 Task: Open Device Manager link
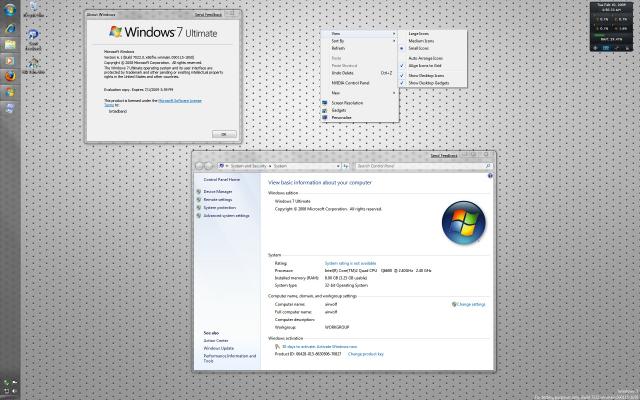pyautogui.click(x=218, y=191)
